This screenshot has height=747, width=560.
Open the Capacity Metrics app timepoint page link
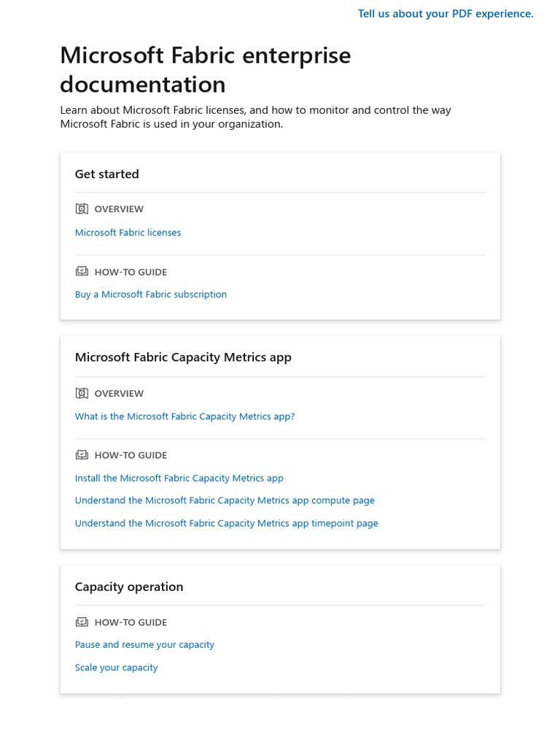pos(226,523)
